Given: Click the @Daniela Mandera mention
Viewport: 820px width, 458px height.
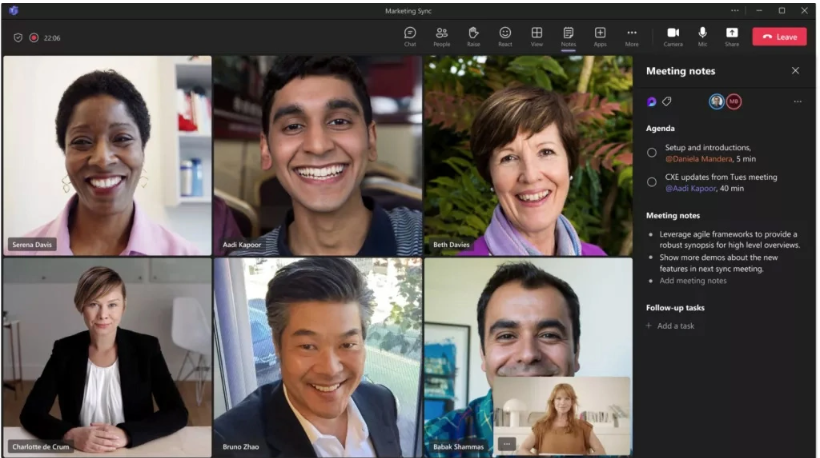Looking at the screenshot, I should tap(699, 159).
